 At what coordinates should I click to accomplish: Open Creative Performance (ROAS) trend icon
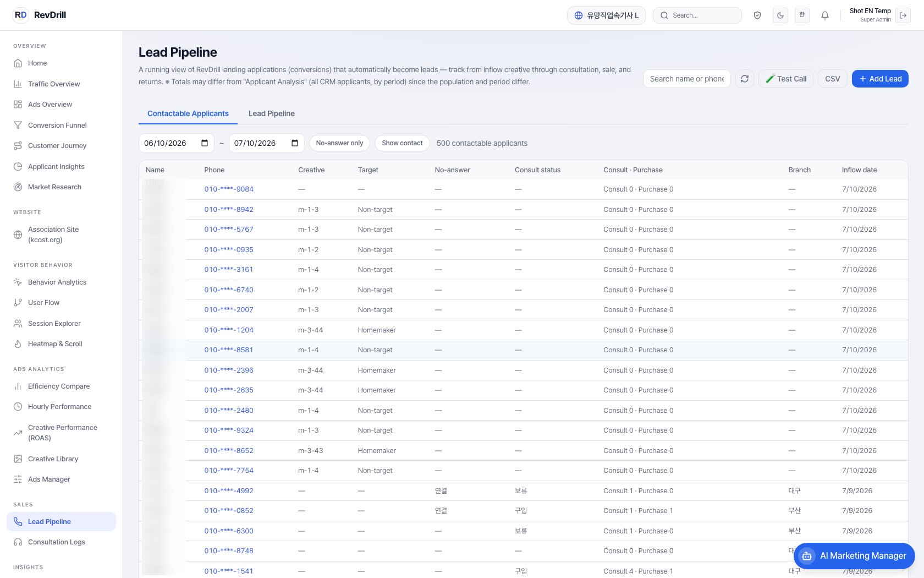pyautogui.click(x=18, y=433)
